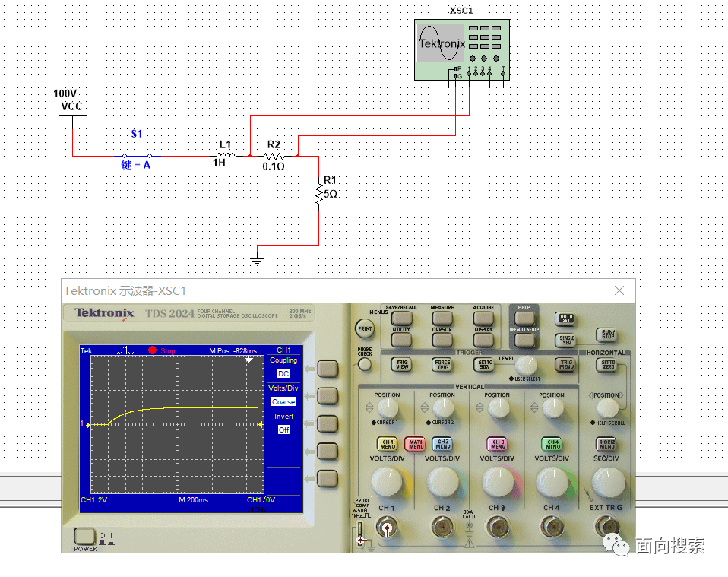Screen dimensions: 728x577
Task: Select inductor L1 in the schematic
Action: (226, 154)
